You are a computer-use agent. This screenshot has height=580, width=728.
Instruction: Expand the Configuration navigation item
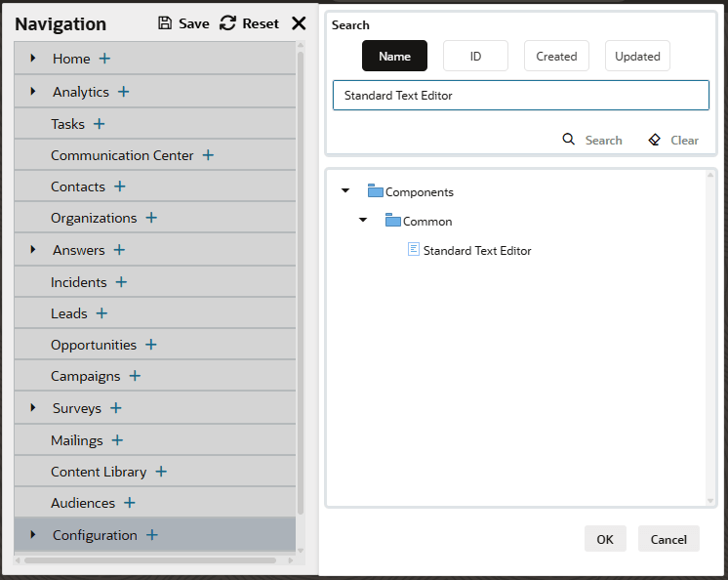pos(33,534)
